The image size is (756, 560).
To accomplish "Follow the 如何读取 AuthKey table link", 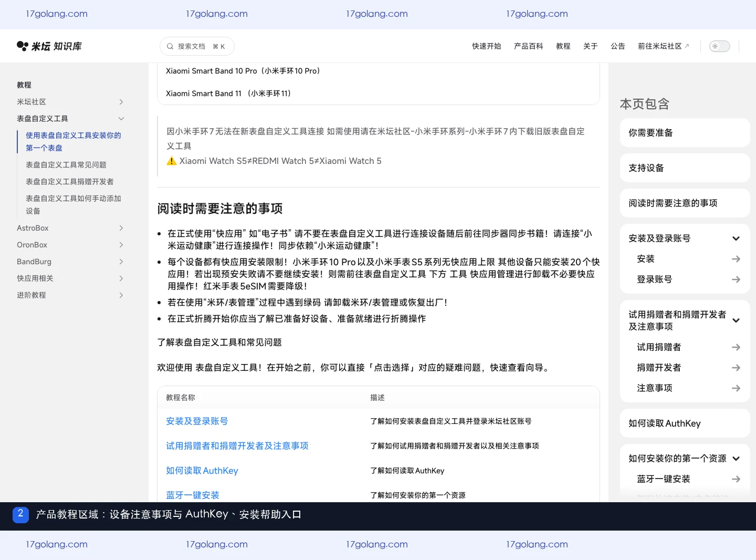I will click(x=202, y=471).
